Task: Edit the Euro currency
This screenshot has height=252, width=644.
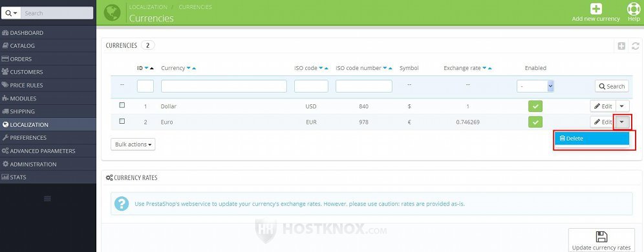Action: click(603, 122)
